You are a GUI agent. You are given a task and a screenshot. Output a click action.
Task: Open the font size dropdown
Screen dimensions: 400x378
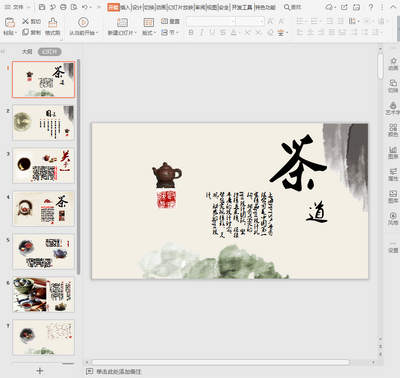coord(261,21)
